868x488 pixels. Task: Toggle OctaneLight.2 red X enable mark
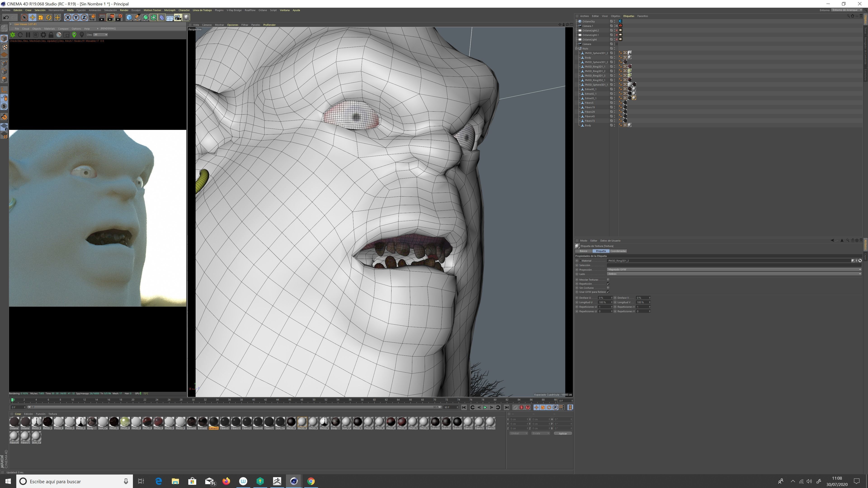click(617, 30)
